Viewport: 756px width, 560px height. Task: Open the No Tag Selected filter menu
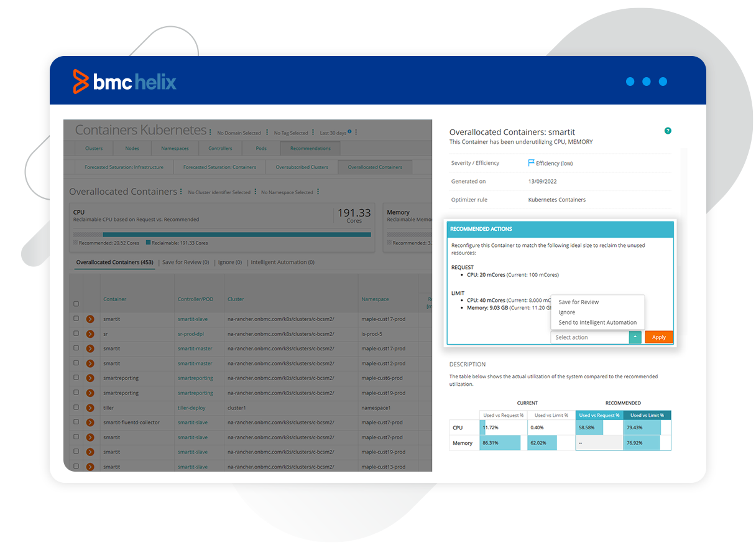(313, 132)
